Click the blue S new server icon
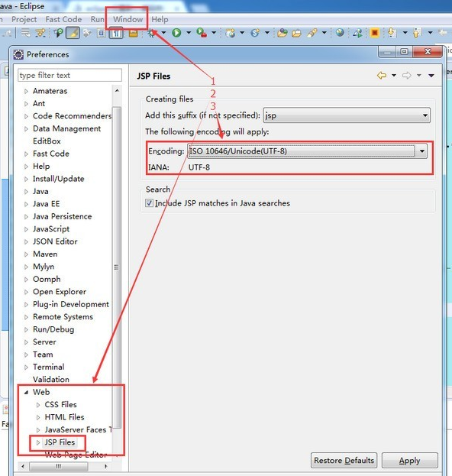The image size is (452, 476). [x=256, y=33]
